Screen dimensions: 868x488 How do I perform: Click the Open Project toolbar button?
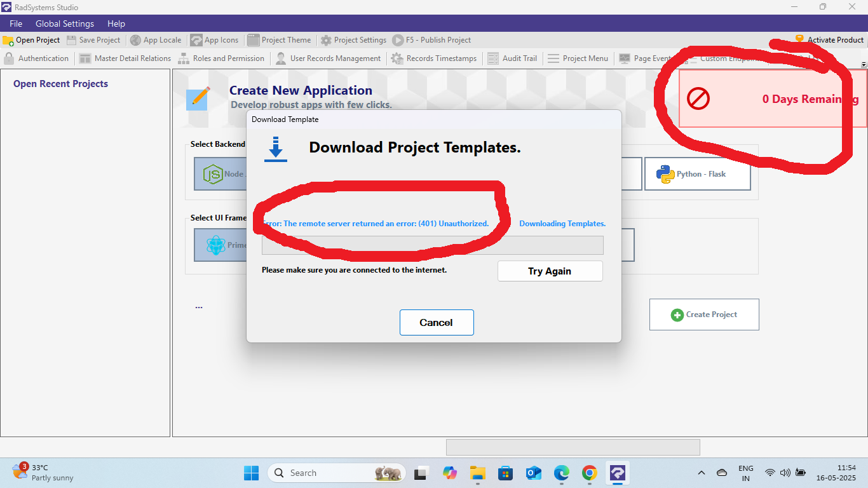coord(32,40)
